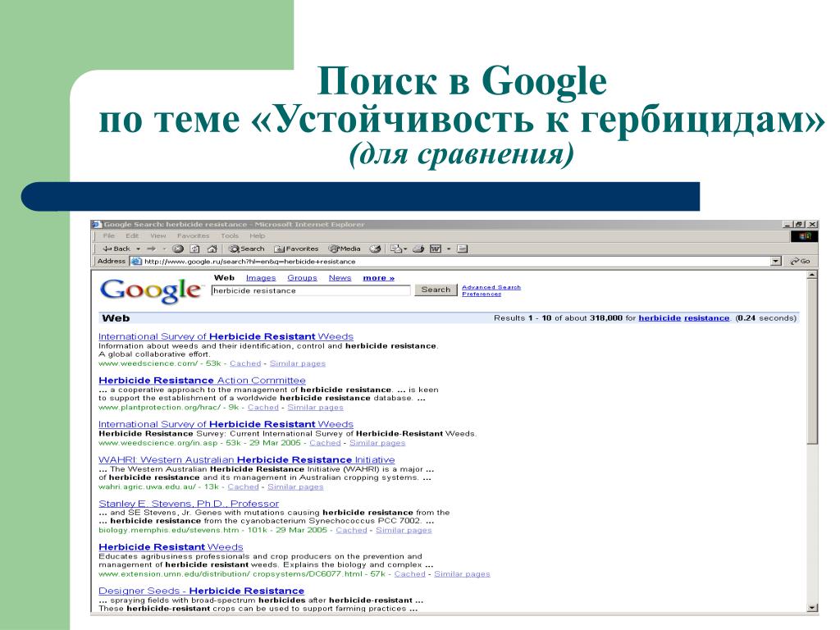Screen dimensions: 840x630
Task: Open the toolbar Search pane
Action: coord(246,249)
